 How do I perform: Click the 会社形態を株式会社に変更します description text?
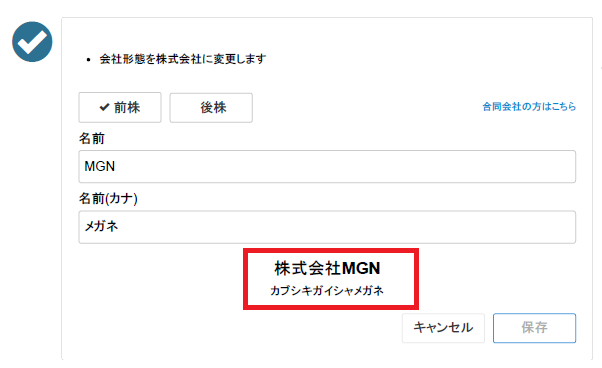(x=183, y=59)
